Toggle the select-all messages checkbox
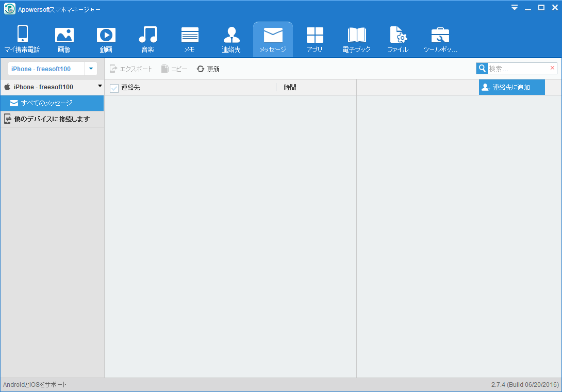This screenshot has height=392, width=562. pyautogui.click(x=114, y=88)
